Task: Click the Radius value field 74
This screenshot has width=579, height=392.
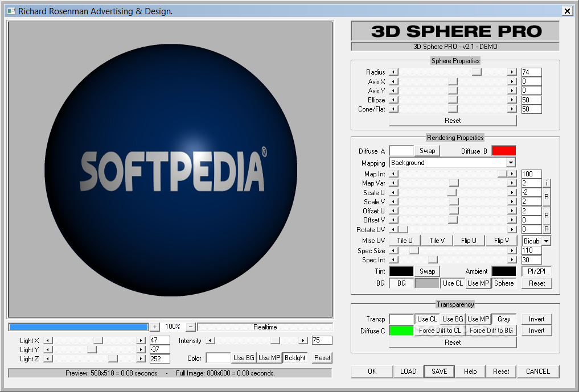Action: pyautogui.click(x=531, y=72)
